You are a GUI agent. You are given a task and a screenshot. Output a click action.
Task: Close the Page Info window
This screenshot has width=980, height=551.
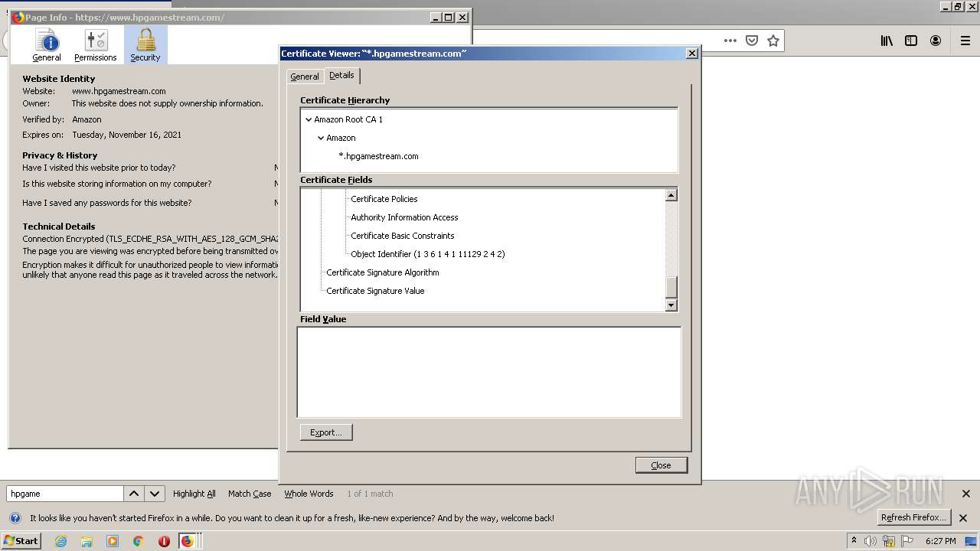[x=462, y=18]
